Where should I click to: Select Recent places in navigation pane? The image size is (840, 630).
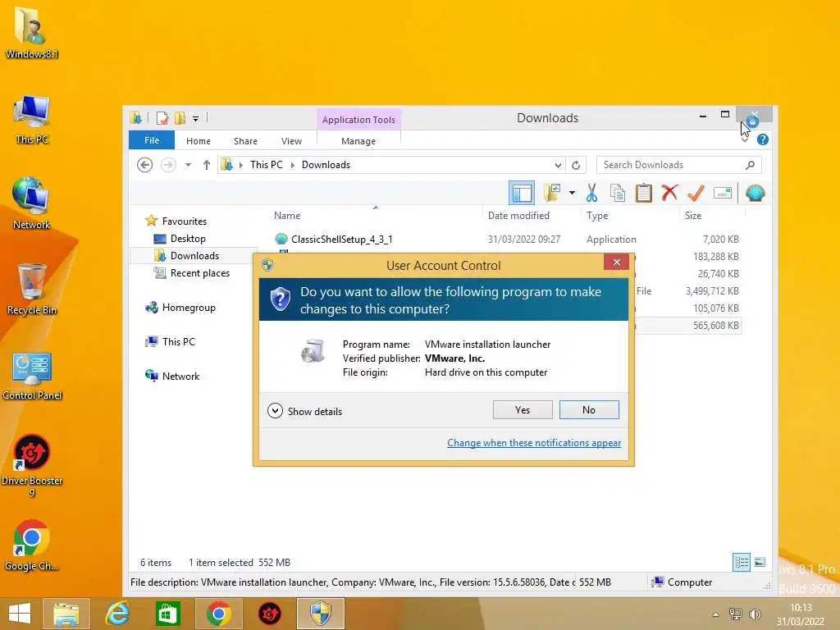[x=200, y=272]
